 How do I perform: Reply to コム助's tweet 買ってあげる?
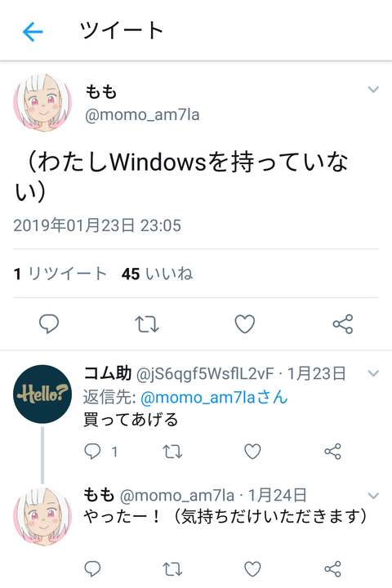92,451
